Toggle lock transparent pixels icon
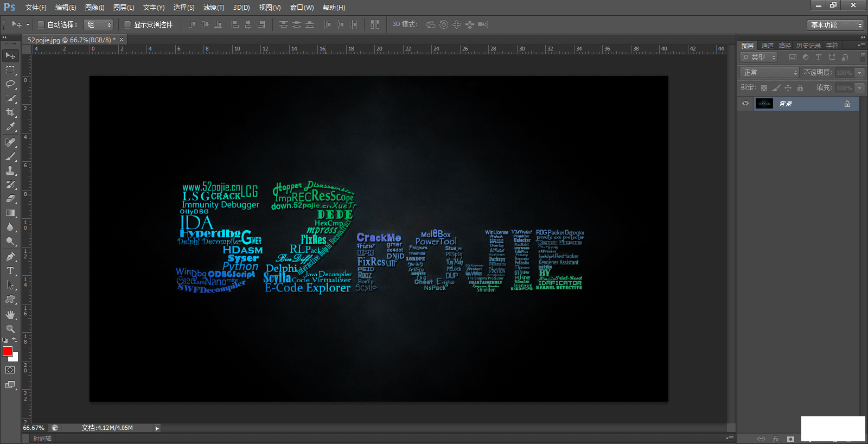 click(x=764, y=88)
